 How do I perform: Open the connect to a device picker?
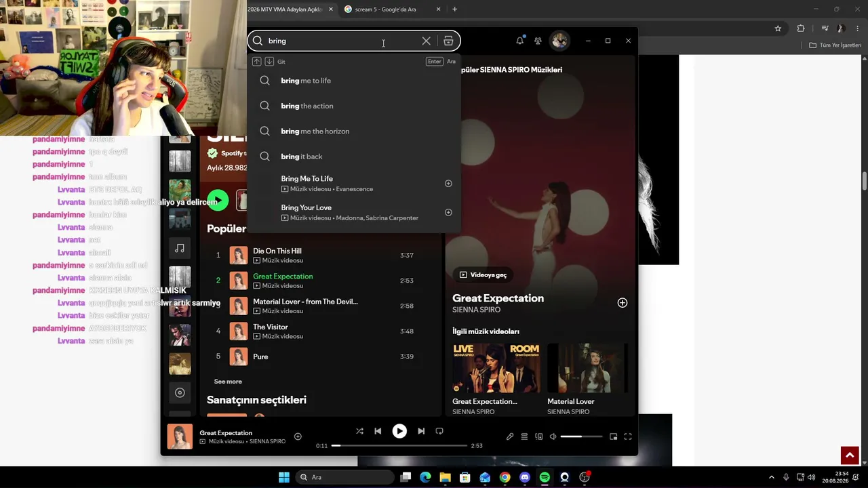coord(539,436)
